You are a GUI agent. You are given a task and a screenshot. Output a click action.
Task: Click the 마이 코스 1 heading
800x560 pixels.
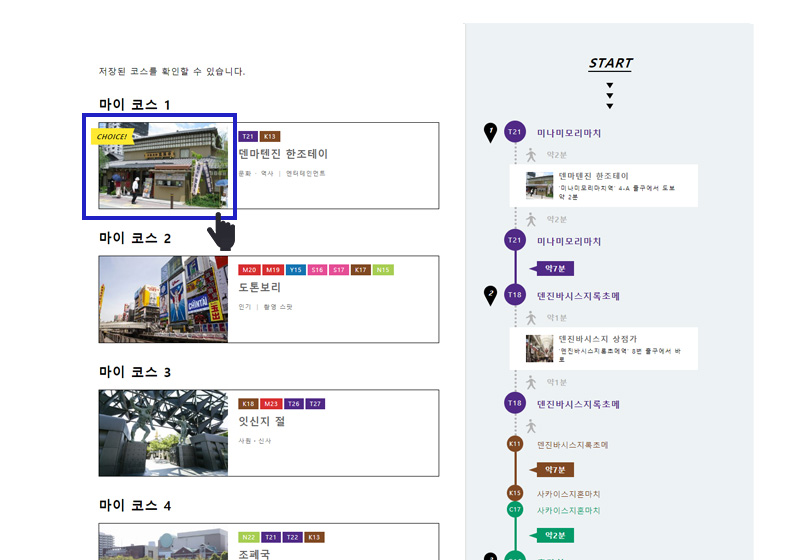pyautogui.click(x=135, y=105)
